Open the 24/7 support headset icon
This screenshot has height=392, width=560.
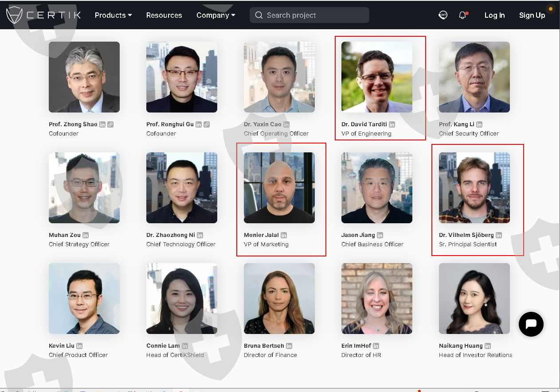click(443, 15)
